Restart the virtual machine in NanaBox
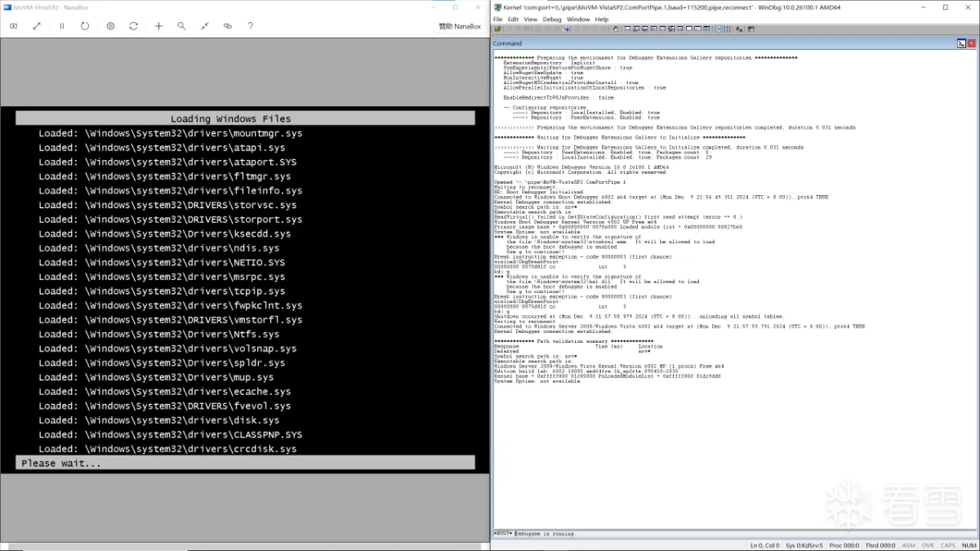 (x=85, y=26)
